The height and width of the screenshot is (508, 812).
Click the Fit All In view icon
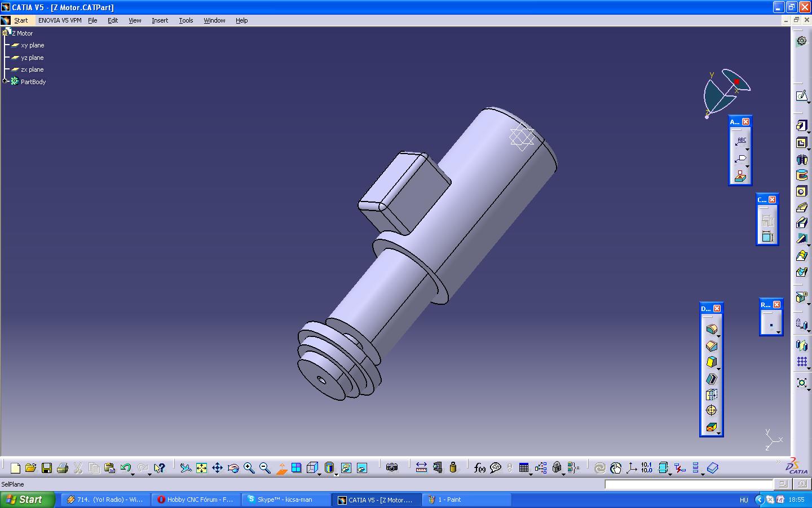[201, 468]
